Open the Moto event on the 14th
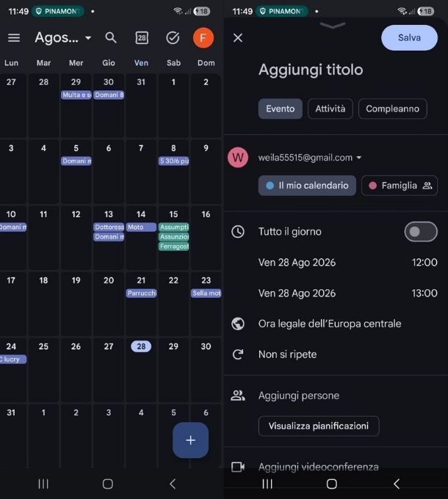 (x=141, y=227)
